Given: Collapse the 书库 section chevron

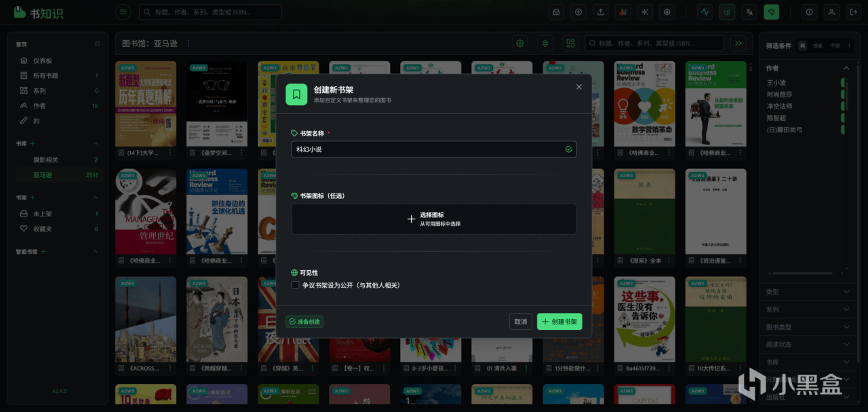Looking at the screenshot, I should 95,143.
